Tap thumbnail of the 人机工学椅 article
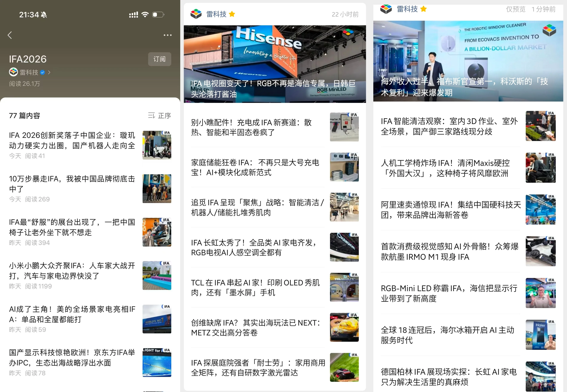 541,168
